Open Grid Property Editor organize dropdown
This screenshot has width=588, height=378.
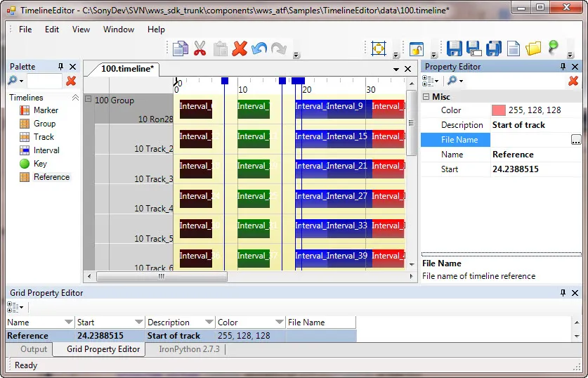[15, 307]
